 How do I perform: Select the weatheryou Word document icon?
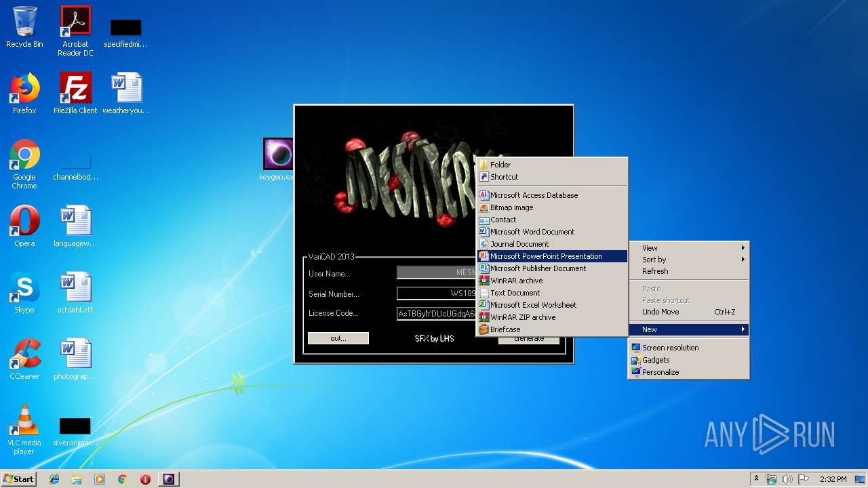pyautogui.click(x=126, y=94)
